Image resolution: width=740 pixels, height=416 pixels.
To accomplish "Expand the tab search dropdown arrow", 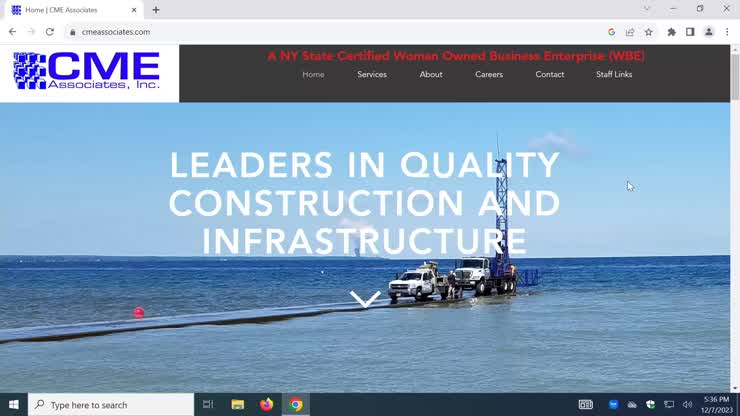I will point(646,9).
